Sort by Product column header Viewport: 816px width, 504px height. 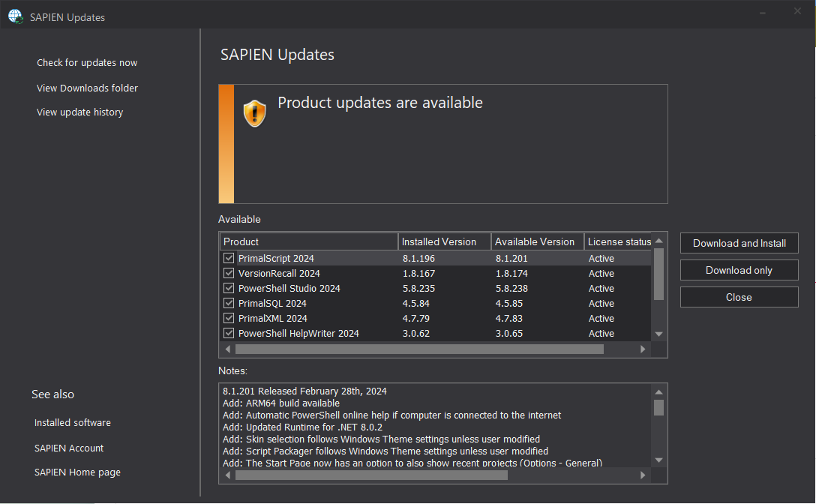click(309, 241)
